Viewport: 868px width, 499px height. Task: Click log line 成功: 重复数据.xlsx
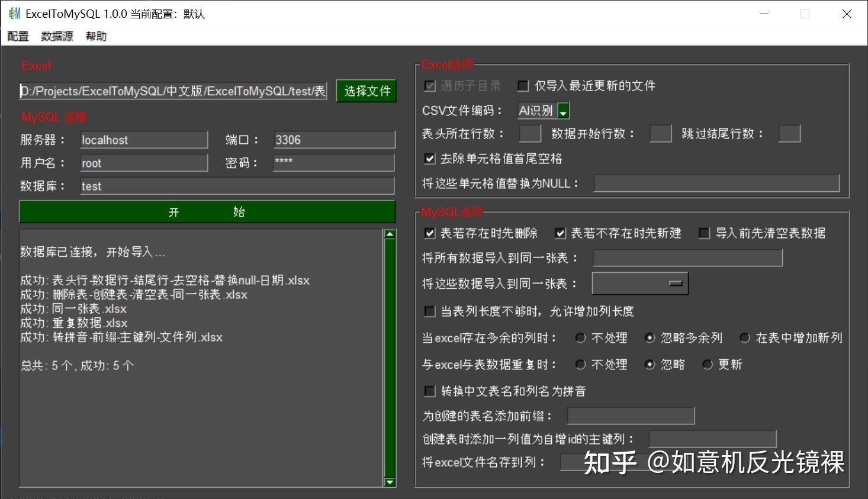point(74,323)
